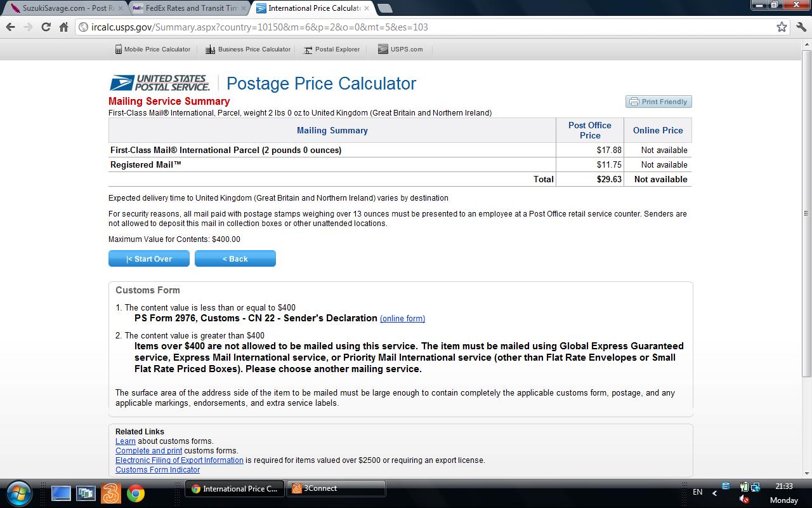Click the browser back arrow icon
This screenshot has width=812, height=508.
pos(10,27)
